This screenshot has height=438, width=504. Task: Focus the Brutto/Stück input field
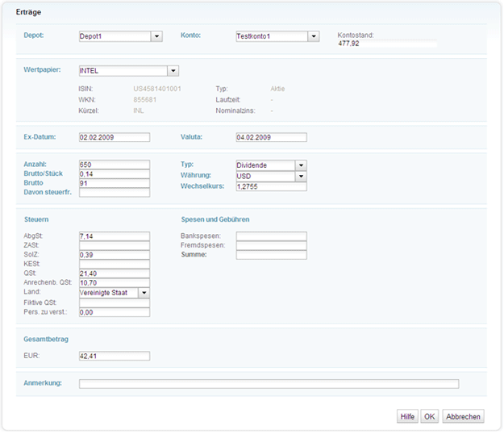tap(114, 173)
